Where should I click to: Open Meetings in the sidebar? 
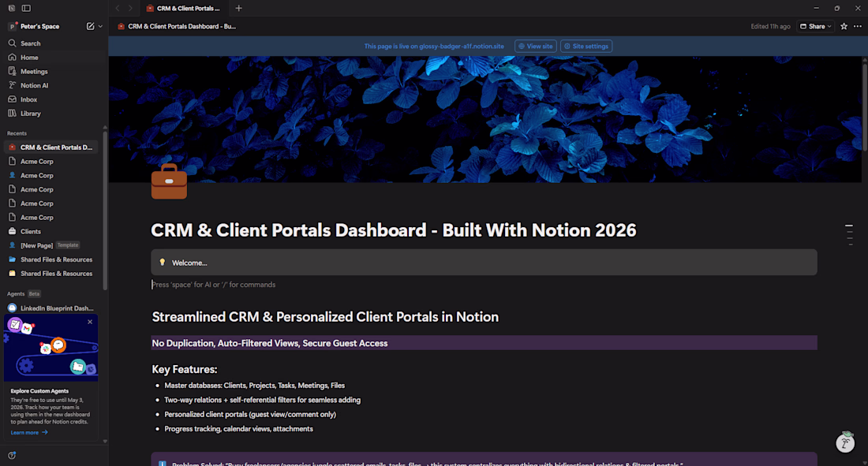(x=53, y=72)
